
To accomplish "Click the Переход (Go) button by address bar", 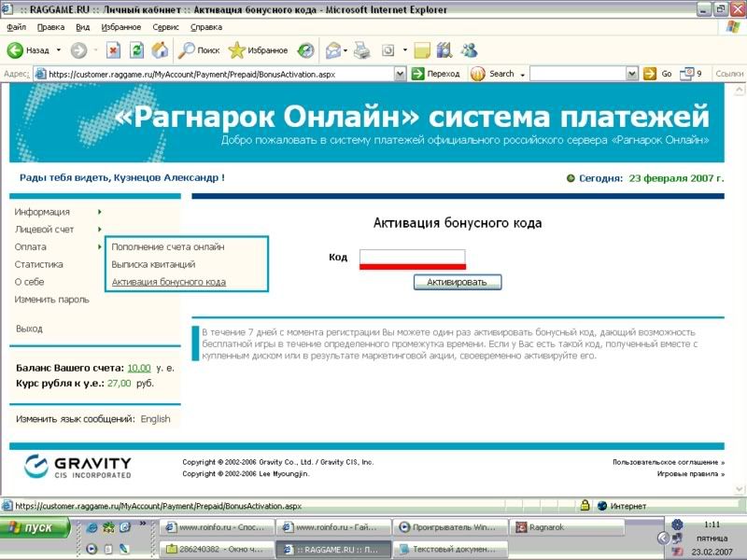I will (x=436, y=74).
